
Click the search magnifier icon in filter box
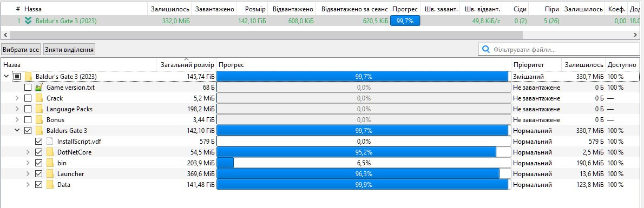[486, 50]
